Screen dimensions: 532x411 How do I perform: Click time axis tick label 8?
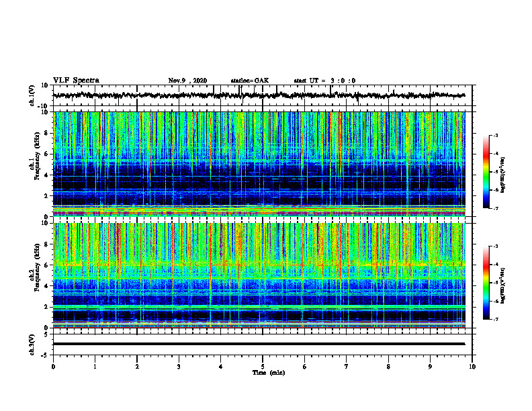point(388,367)
